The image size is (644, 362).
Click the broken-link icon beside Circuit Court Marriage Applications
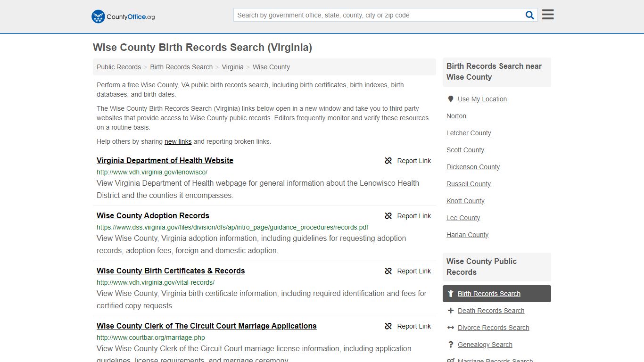tap(388, 326)
